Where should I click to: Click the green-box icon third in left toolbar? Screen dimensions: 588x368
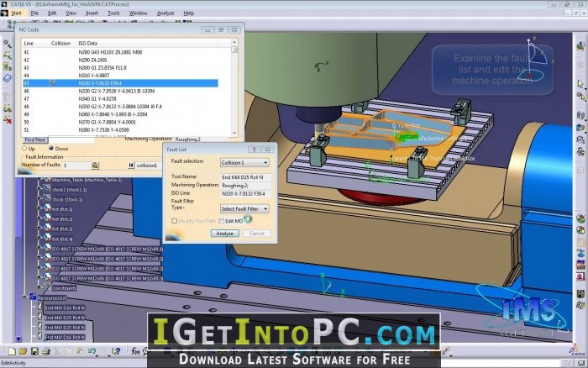pyautogui.click(x=7, y=66)
